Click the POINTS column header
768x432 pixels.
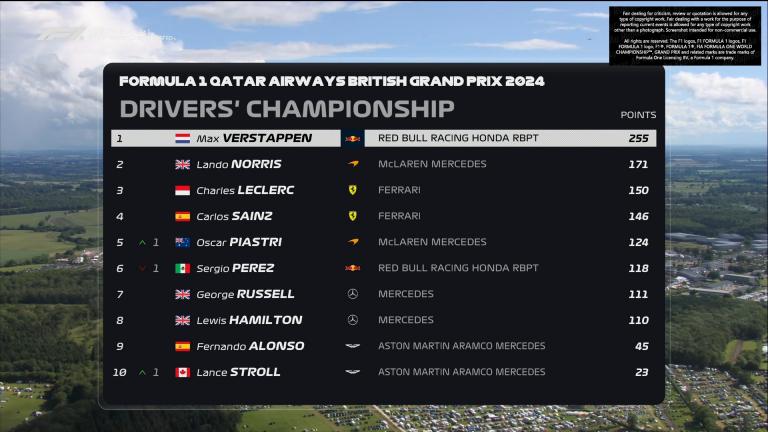[x=638, y=115]
